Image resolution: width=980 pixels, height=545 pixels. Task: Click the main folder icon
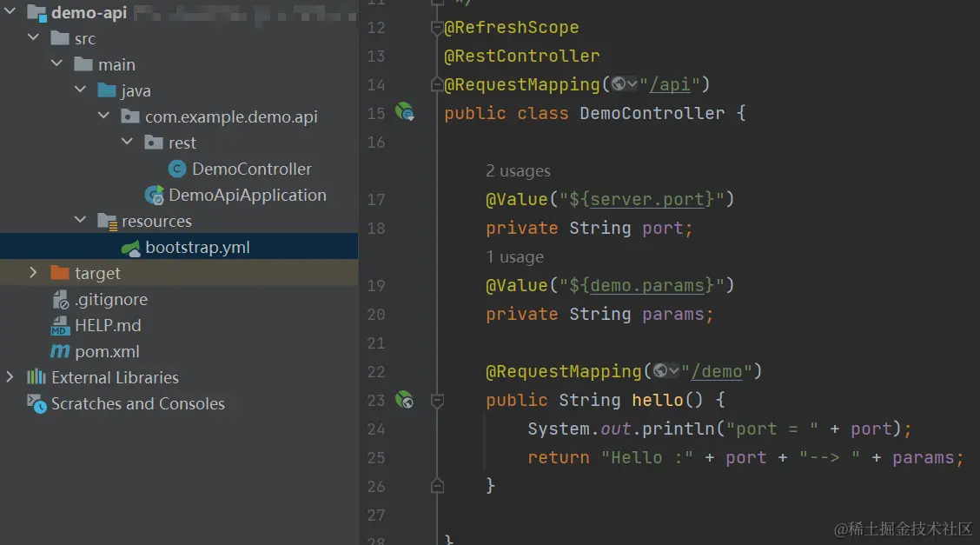point(83,63)
